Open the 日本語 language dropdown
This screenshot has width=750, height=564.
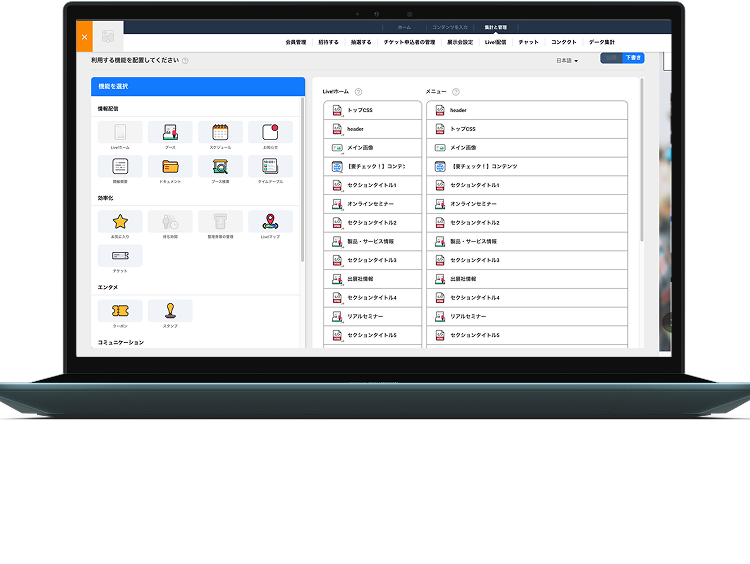pos(568,61)
